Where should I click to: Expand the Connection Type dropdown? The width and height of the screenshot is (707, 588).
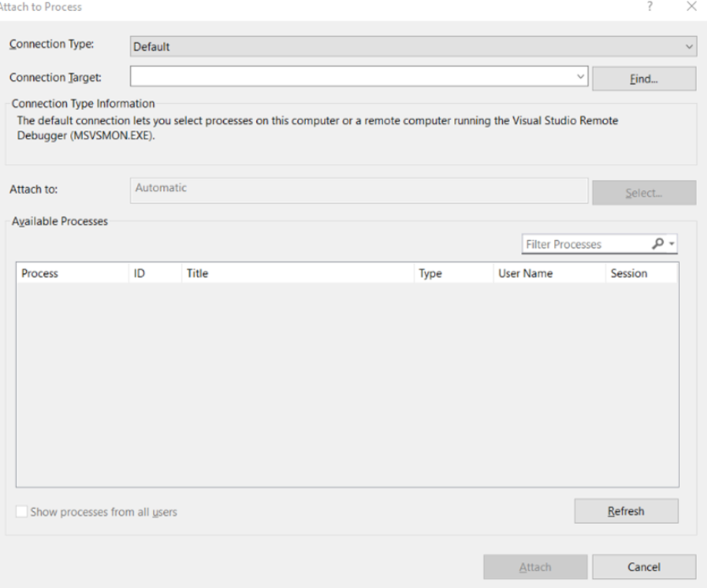coord(689,46)
